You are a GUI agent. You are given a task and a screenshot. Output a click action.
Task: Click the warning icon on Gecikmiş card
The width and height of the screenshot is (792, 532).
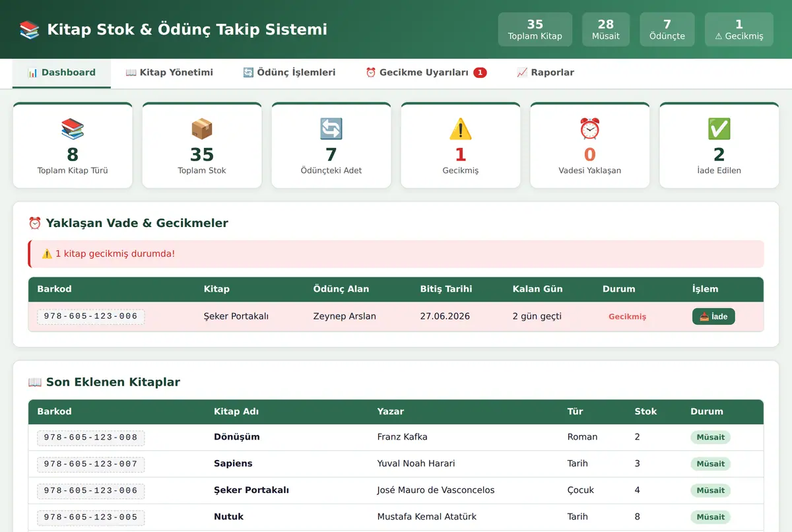pos(461,129)
